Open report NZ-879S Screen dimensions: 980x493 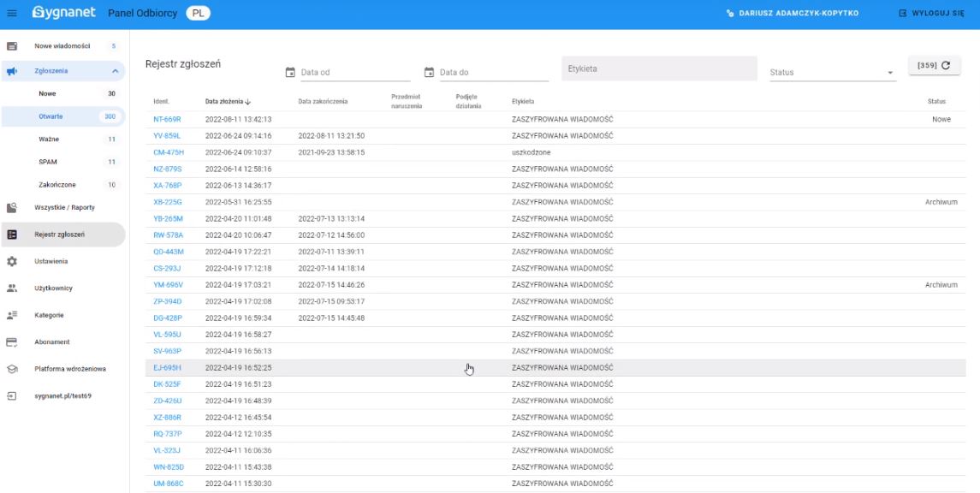[168, 169]
